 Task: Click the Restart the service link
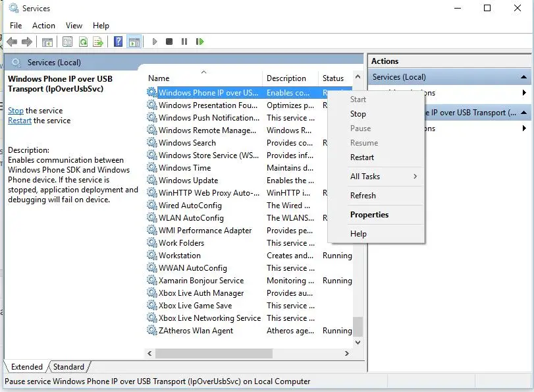point(20,121)
